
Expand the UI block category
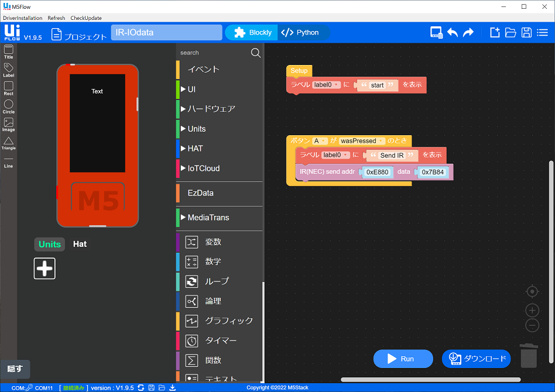[x=220, y=89]
